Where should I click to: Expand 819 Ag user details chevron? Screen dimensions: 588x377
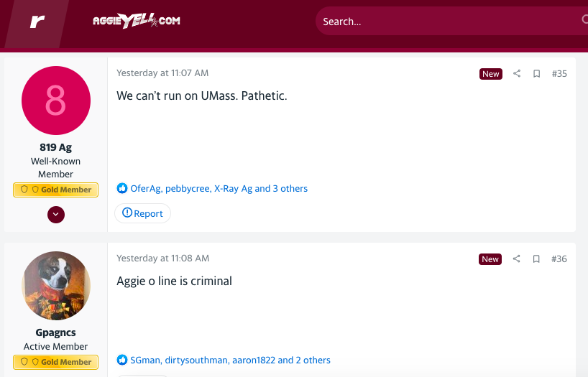tap(56, 214)
